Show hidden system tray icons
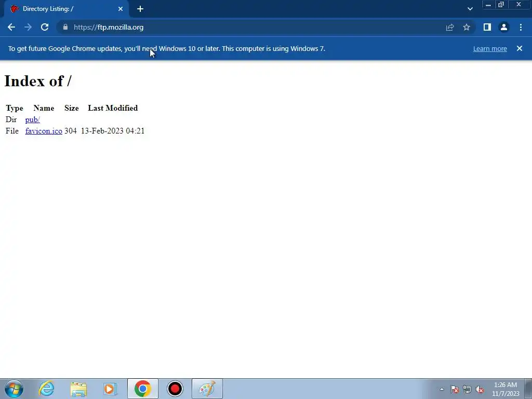 click(442, 389)
